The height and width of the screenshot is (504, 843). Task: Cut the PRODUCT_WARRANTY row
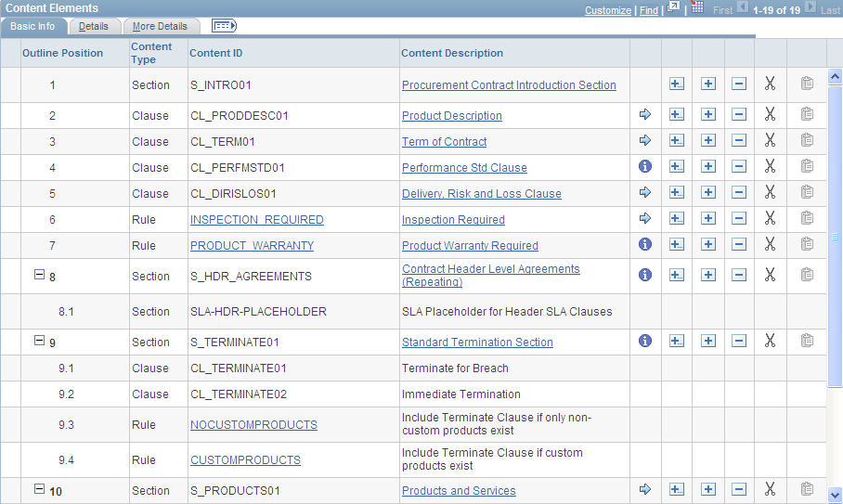[x=770, y=244]
